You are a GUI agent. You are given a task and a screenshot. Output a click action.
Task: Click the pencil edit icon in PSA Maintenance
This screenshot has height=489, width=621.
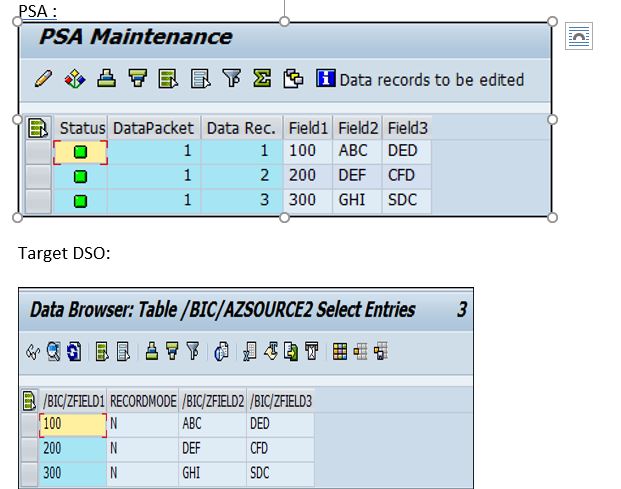[x=43, y=78]
